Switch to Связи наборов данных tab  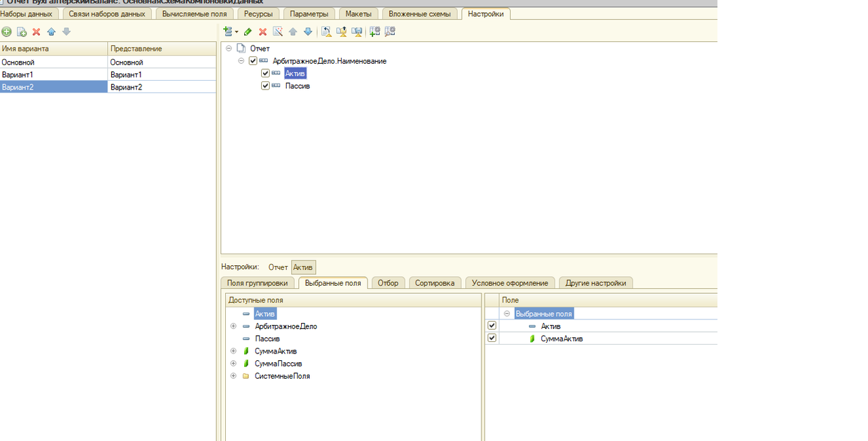coord(107,14)
